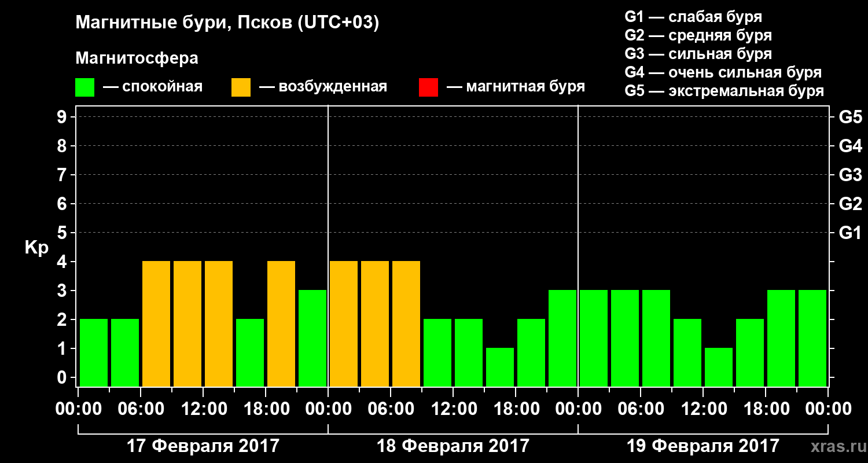This screenshot has height=463, width=868.
Task: Click the '00:00' label ending 19 February
Action: point(828,409)
